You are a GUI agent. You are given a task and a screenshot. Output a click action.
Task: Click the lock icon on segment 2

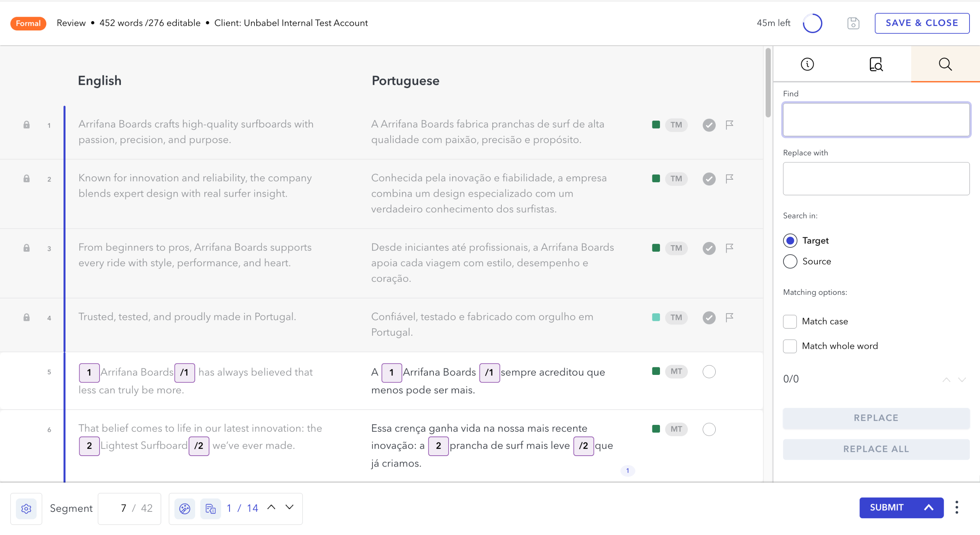[x=26, y=179]
